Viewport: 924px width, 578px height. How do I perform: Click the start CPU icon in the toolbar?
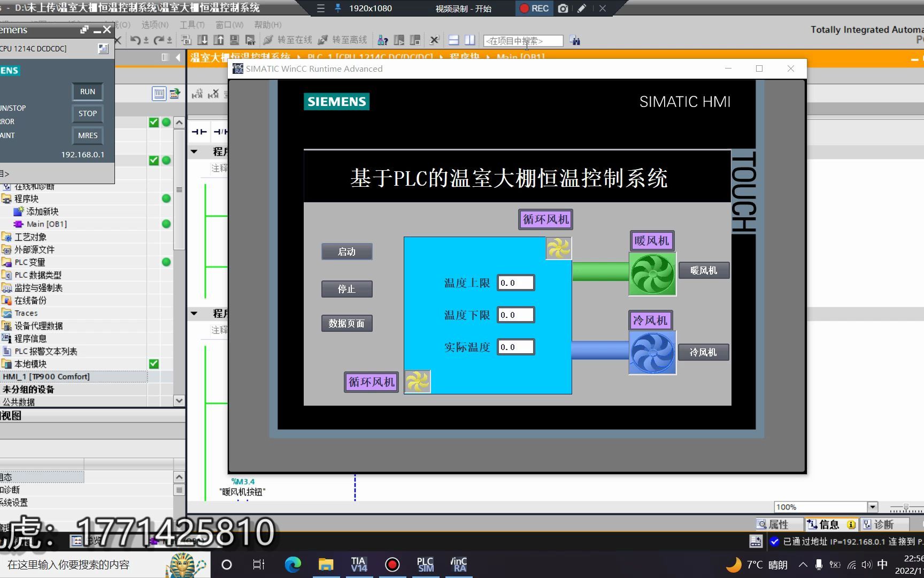pos(399,40)
